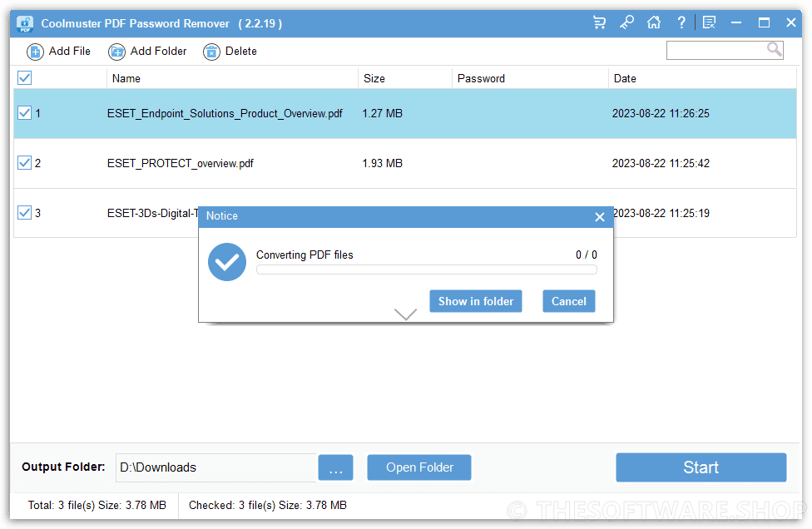Toggle the select-all header checkbox
Viewport: 812px width, 529px height.
pos(24,78)
